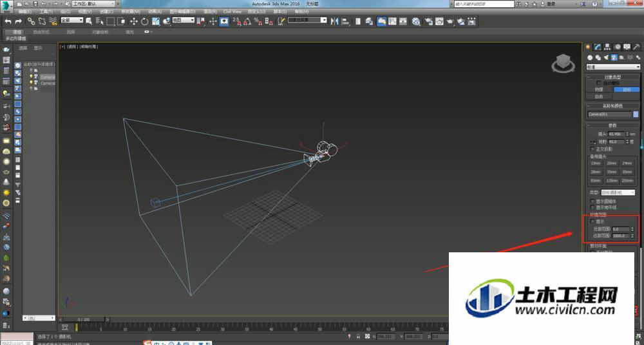Choose the 35mm stock lens button
This screenshot has height=345, width=644.
point(612,172)
